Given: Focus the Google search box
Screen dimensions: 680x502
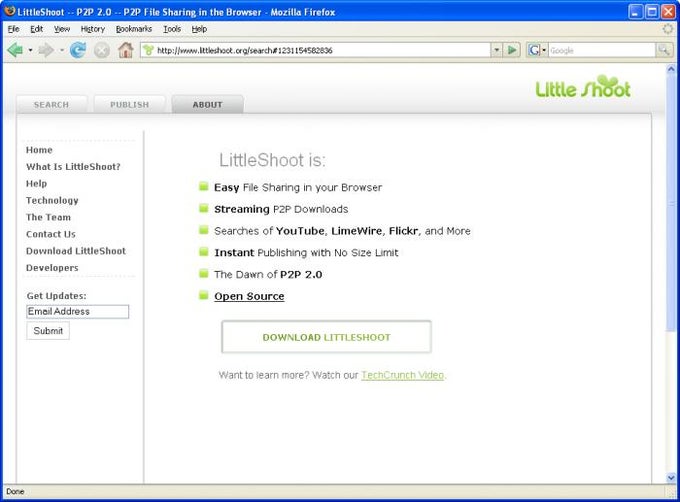Looking at the screenshot, I should coord(602,50).
